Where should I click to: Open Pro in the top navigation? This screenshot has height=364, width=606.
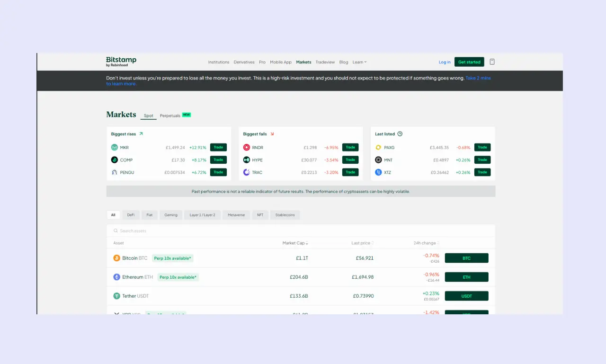tap(262, 62)
